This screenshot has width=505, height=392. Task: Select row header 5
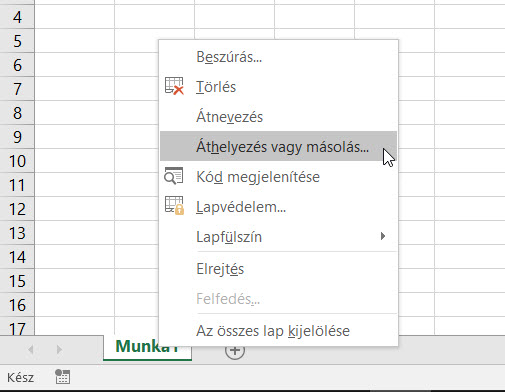pyautogui.click(x=17, y=41)
